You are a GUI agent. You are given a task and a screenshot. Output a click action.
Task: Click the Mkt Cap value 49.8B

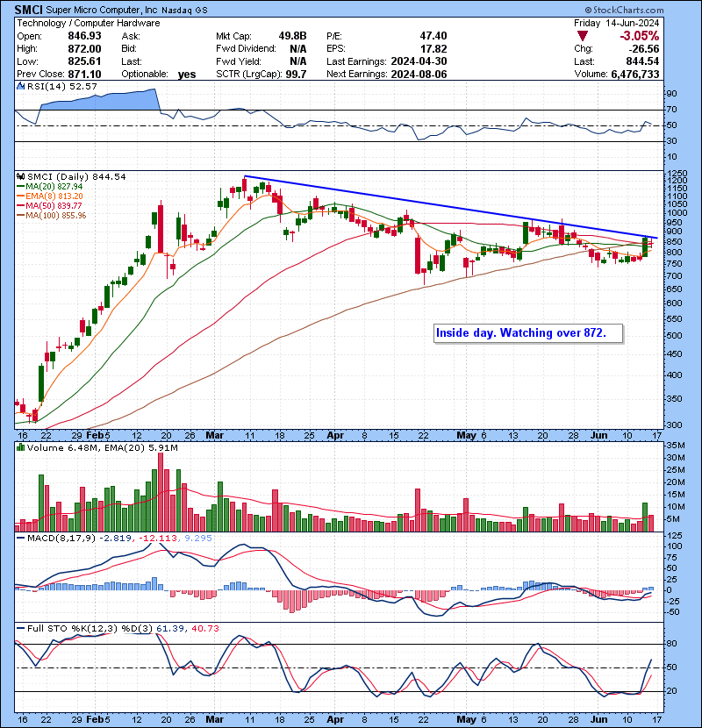[293, 36]
